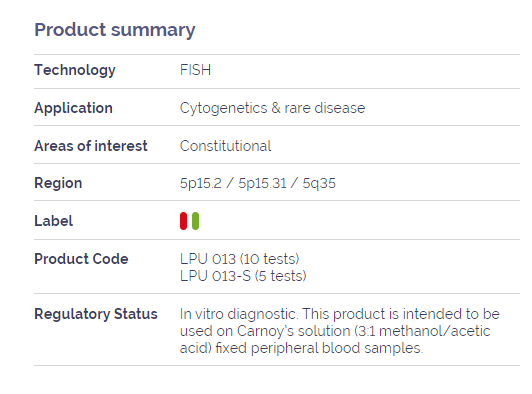Select the Technology row label
This screenshot has height=394, width=532.
pos(75,70)
